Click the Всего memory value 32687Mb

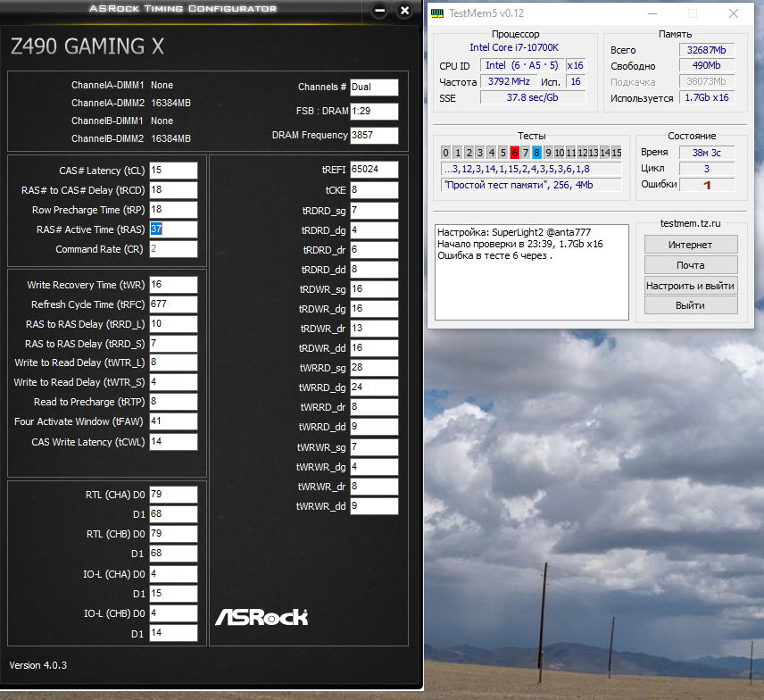(x=707, y=50)
